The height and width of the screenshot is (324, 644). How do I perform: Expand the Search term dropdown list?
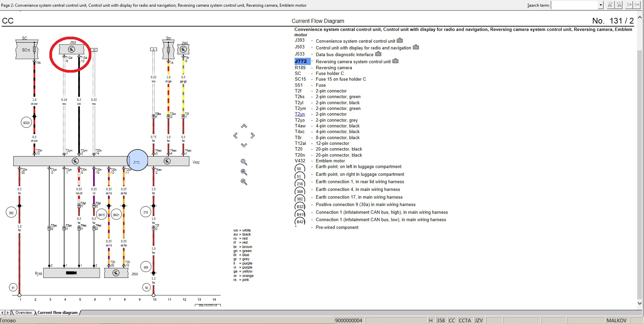pos(601,5)
